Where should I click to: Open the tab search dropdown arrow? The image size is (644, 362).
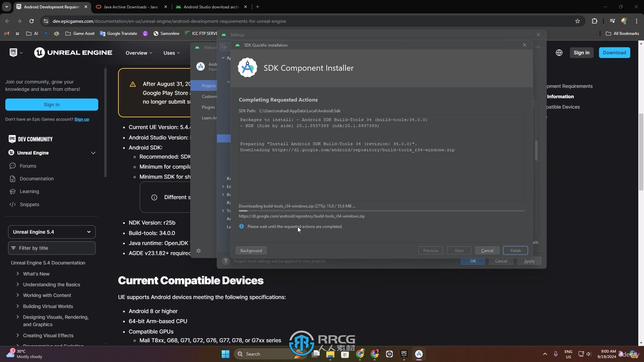pos(7,7)
